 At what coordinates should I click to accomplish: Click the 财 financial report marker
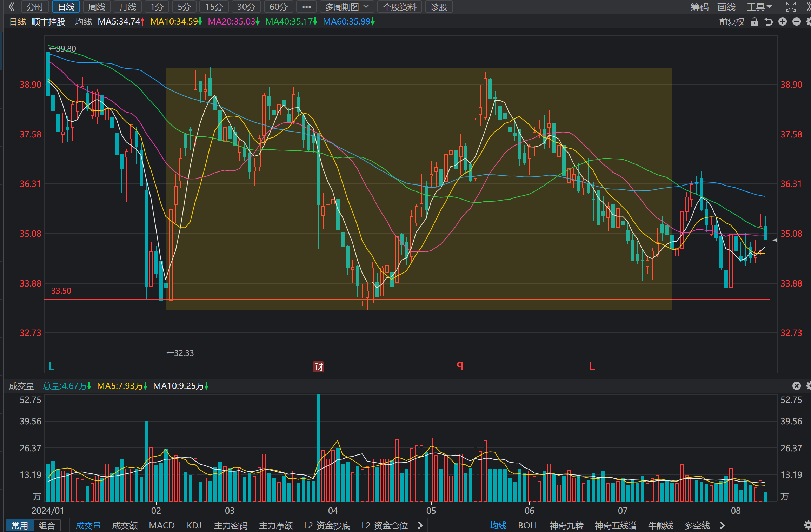[x=318, y=367]
